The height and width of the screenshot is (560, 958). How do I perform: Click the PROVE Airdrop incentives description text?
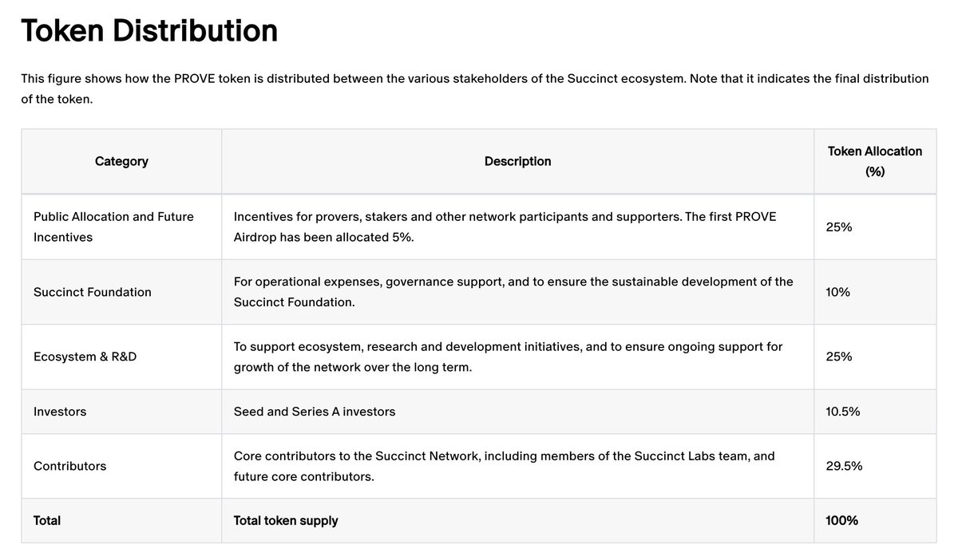(505, 227)
